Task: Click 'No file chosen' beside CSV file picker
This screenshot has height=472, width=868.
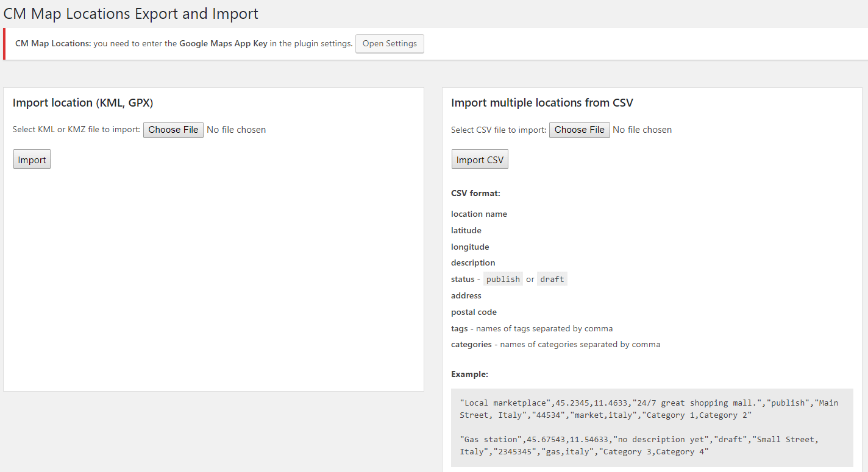Action: 642,130
